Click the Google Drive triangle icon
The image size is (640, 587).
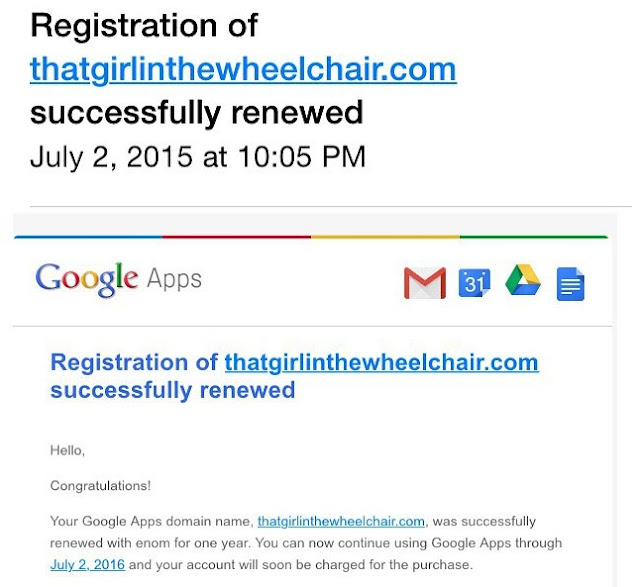coord(522,280)
